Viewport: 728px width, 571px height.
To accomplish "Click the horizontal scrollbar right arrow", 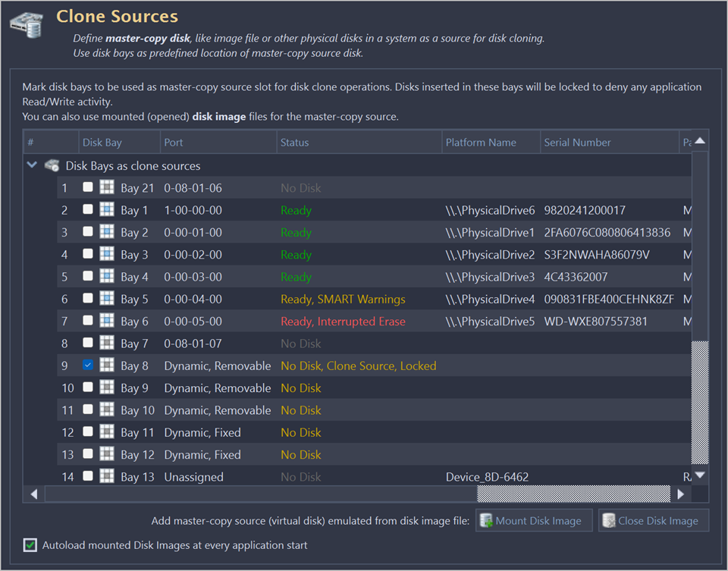I will [x=680, y=494].
